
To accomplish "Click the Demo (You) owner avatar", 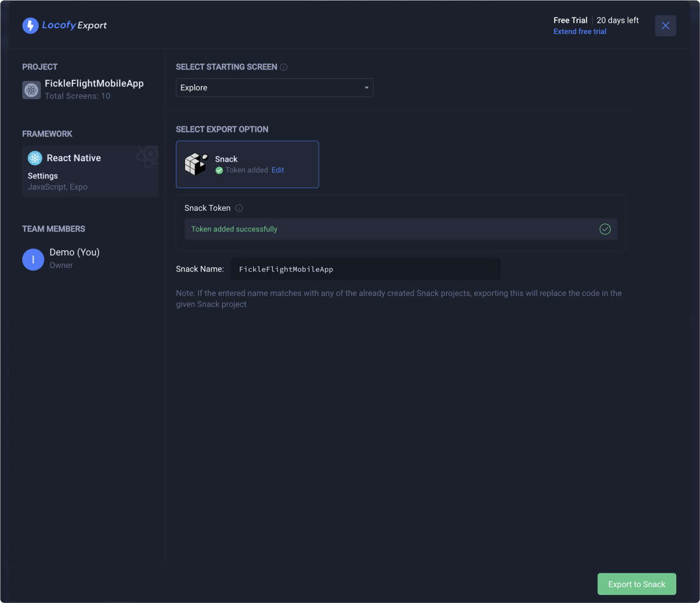I will point(33,259).
